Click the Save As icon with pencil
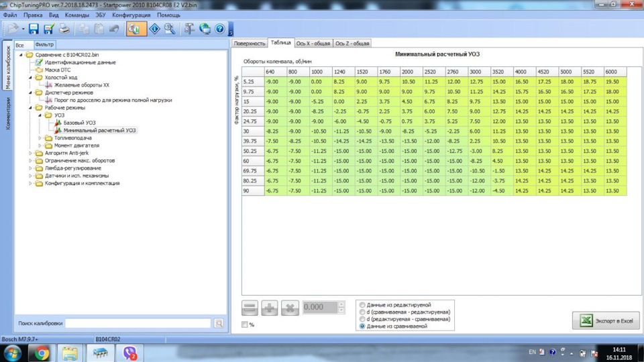The height and width of the screenshot is (362, 644). (x=49, y=29)
